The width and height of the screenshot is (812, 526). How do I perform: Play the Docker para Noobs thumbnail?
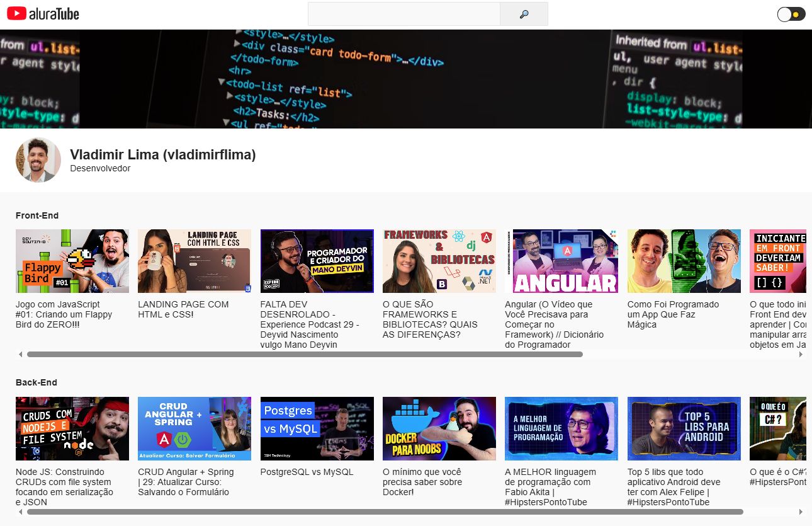tap(439, 428)
